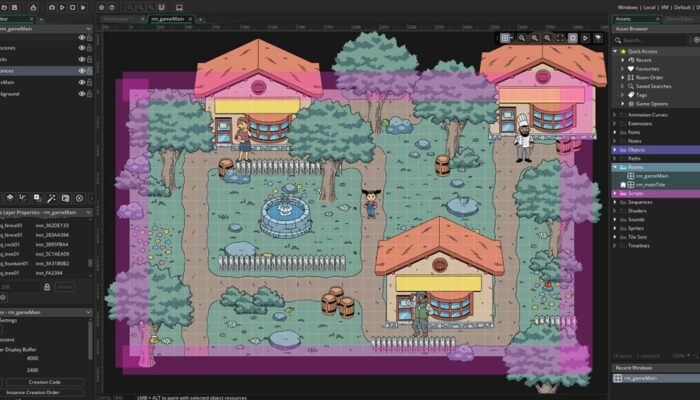The width and height of the screenshot is (700, 400).
Task: Open Instance Creation Order
Action: coord(46,392)
